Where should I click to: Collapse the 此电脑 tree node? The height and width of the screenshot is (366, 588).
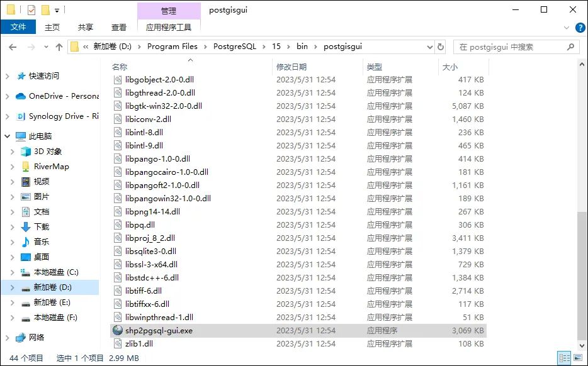(x=6, y=135)
